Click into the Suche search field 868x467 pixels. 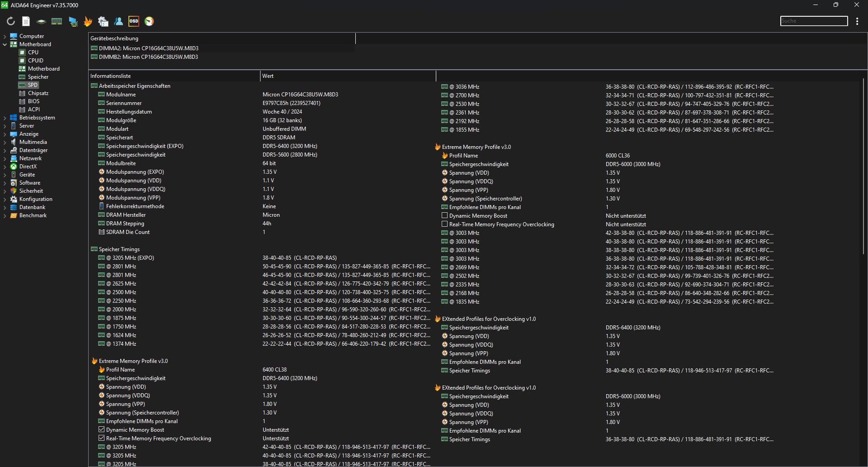click(x=814, y=21)
